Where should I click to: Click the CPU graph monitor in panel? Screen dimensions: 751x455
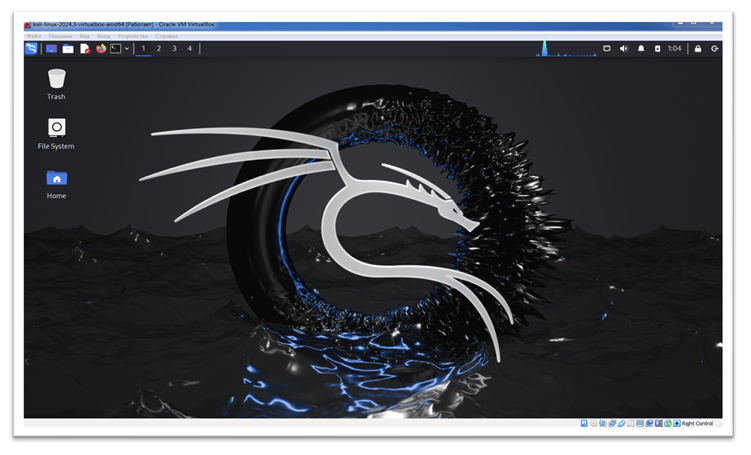coord(567,48)
